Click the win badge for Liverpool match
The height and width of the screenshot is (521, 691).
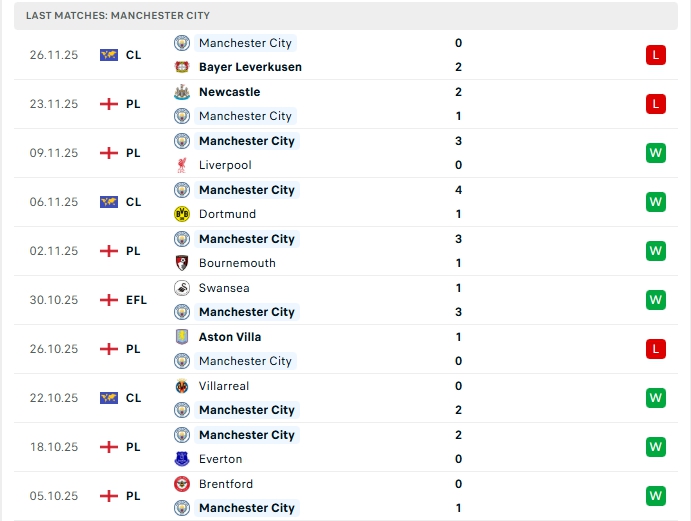(x=655, y=153)
